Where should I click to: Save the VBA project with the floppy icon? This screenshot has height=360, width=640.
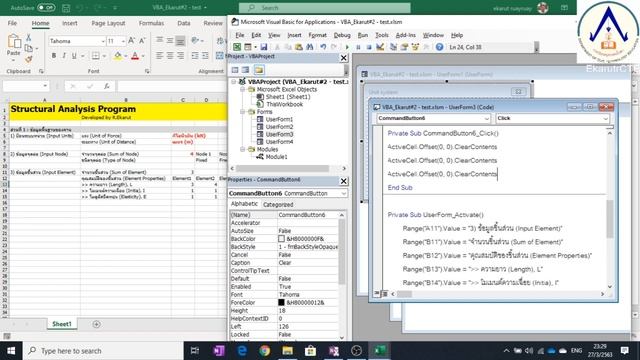point(264,47)
